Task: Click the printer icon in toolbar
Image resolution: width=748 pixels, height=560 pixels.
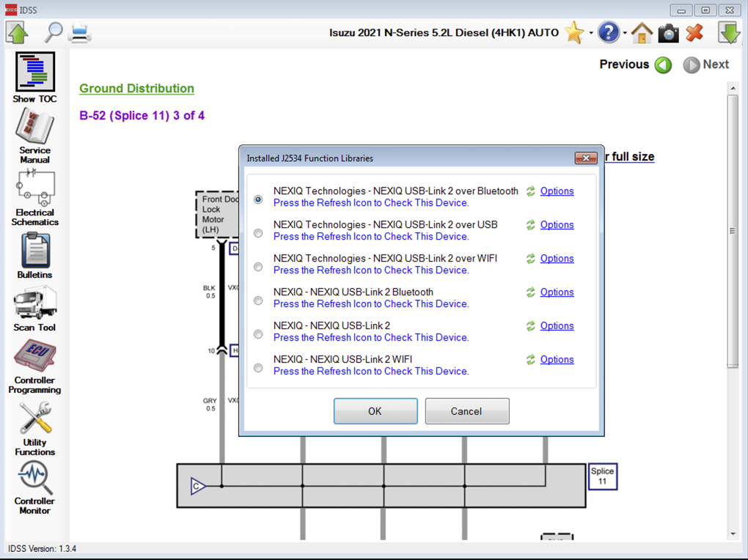Action: click(x=79, y=33)
